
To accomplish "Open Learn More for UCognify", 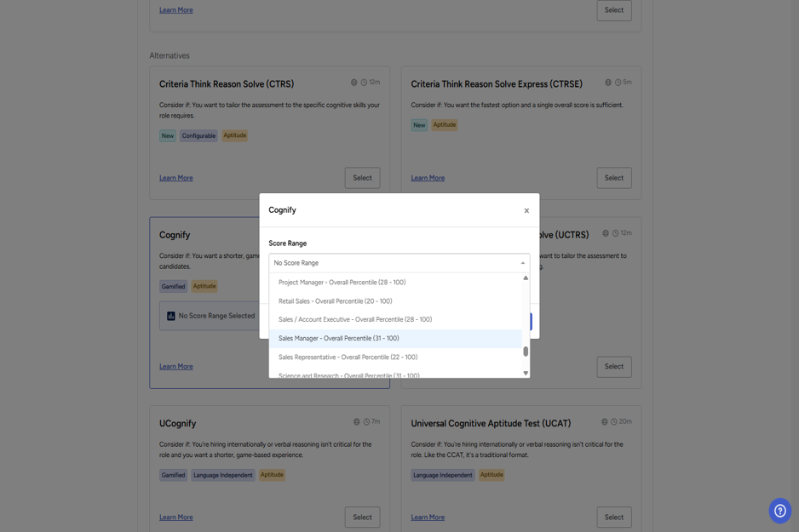I will [x=175, y=518].
